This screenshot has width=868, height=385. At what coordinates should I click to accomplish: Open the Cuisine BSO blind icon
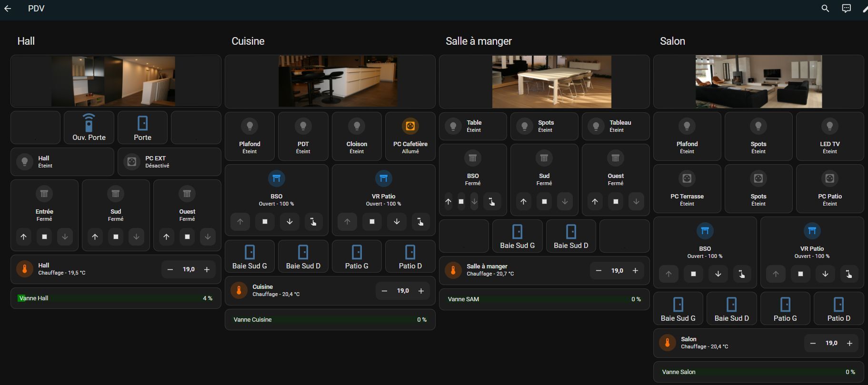tap(277, 178)
